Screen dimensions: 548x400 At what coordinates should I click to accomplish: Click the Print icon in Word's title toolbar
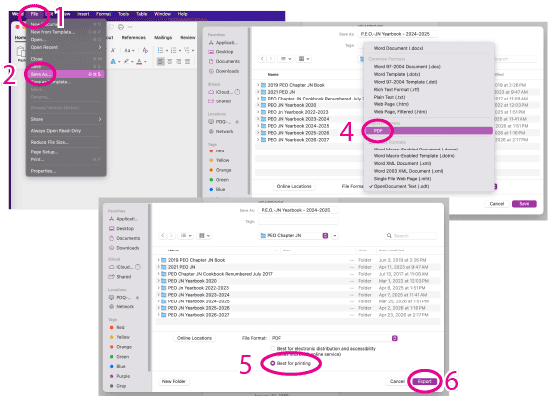121,27
